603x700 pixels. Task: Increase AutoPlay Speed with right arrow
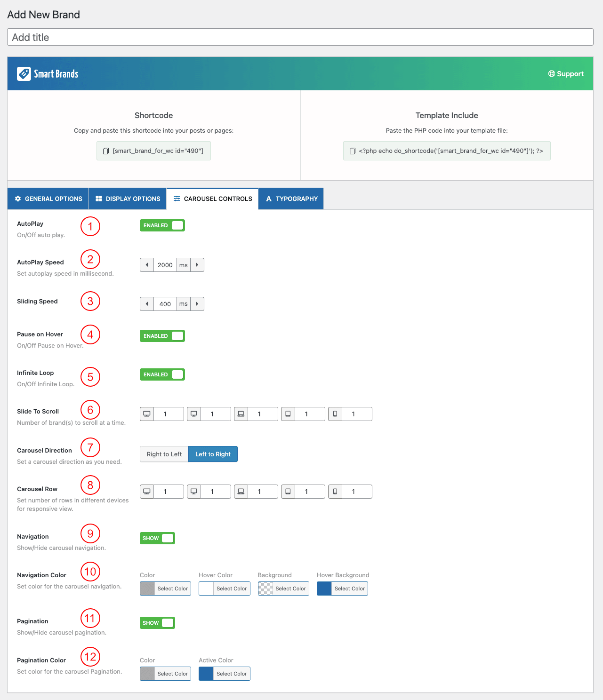point(197,265)
